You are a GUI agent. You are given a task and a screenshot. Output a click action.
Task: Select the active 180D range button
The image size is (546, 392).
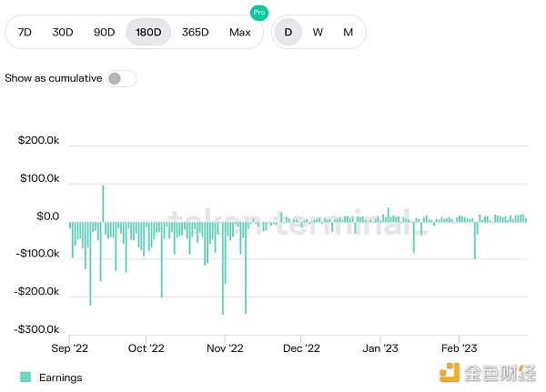point(147,32)
